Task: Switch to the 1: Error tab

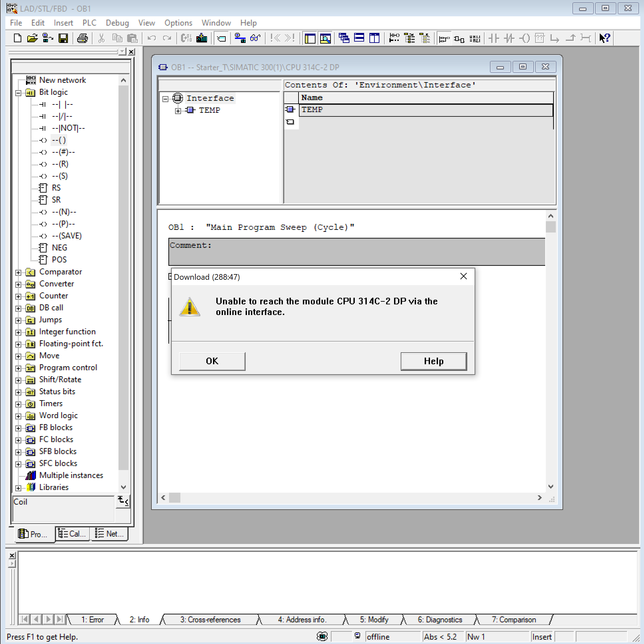Action: 93,619
